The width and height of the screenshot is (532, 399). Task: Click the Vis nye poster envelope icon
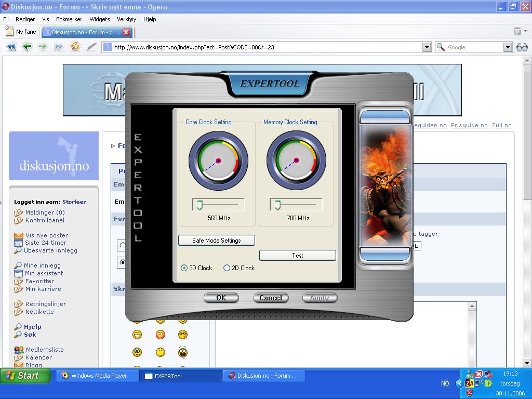pos(19,235)
